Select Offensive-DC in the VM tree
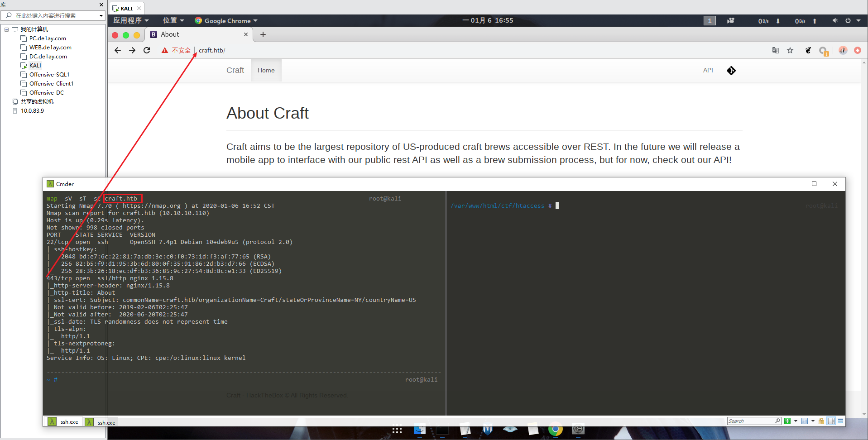 point(47,93)
